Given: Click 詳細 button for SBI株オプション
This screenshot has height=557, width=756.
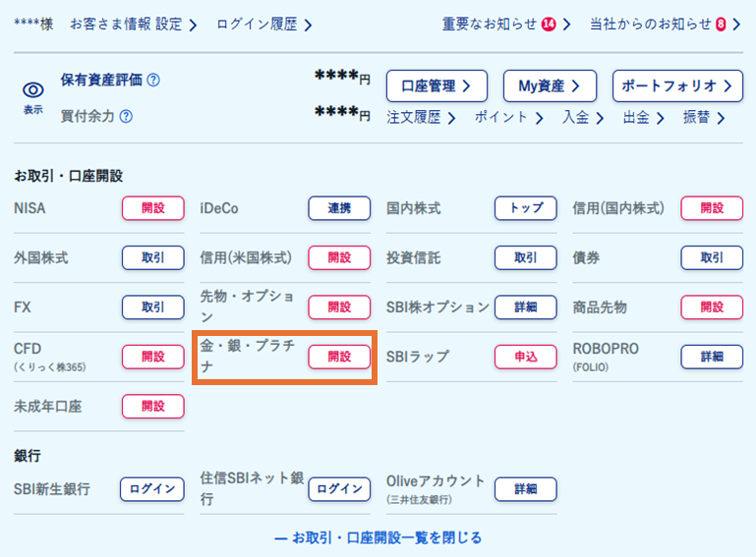Looking at the screenshot, I should coord(526,307).
